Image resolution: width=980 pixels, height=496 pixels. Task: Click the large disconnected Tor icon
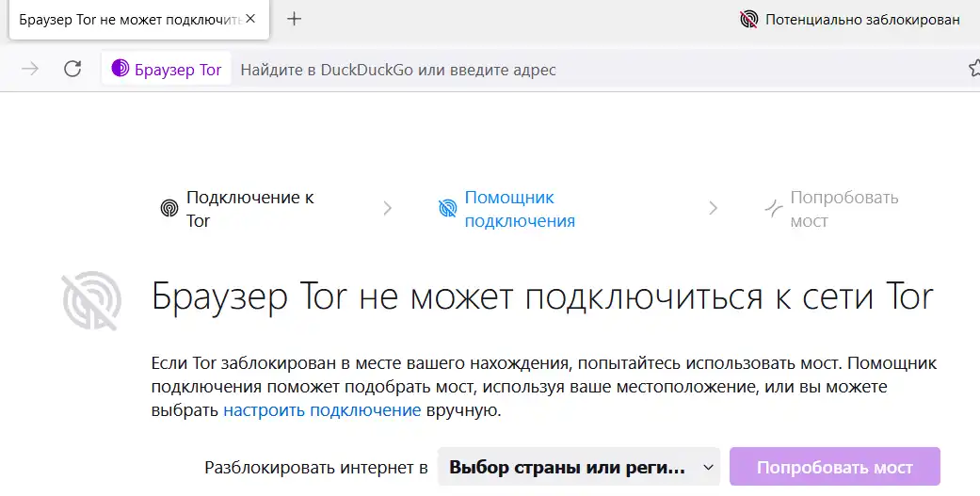pyautogui.click(x=92, y=299)
